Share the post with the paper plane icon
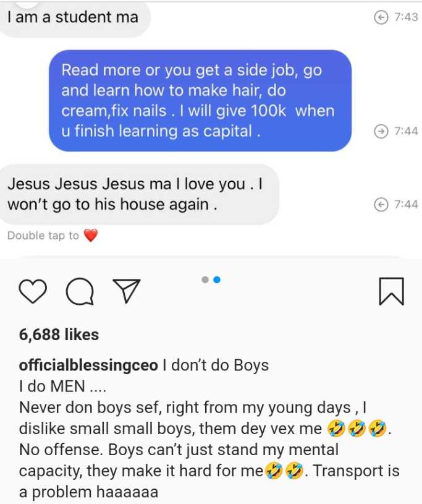The width and height of the screenshot is (422, 504). click(x=126, y=291)
